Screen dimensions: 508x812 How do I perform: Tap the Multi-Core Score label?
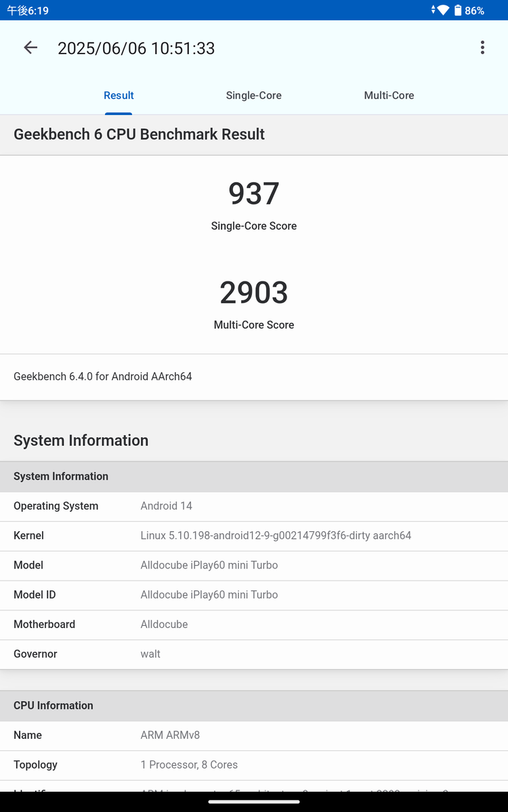(x=254, y=325)
